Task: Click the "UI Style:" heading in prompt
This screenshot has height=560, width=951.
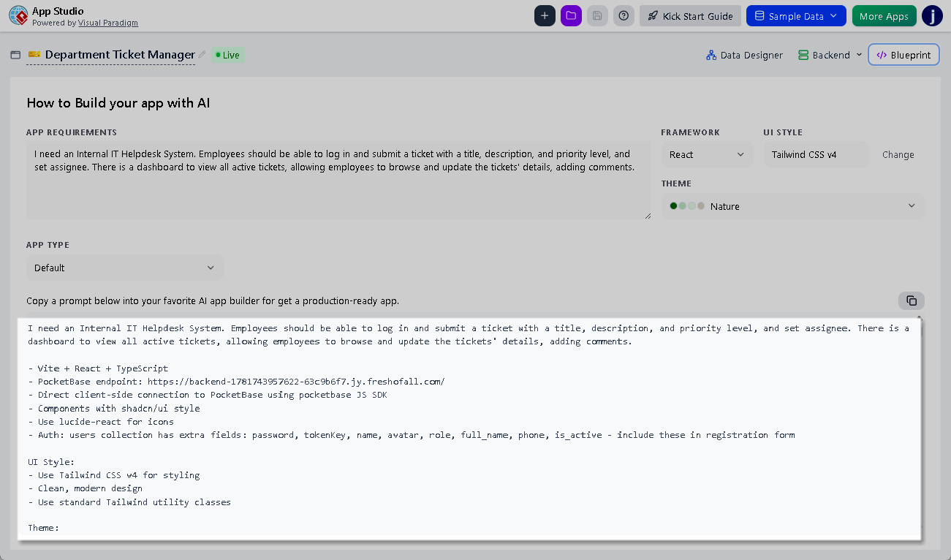Action: click(51, 462)
